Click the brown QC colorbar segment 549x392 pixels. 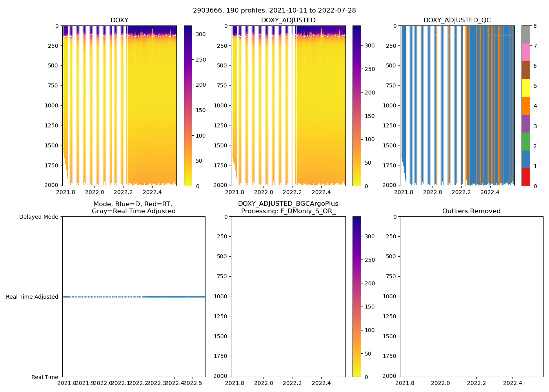click(525, 70)
